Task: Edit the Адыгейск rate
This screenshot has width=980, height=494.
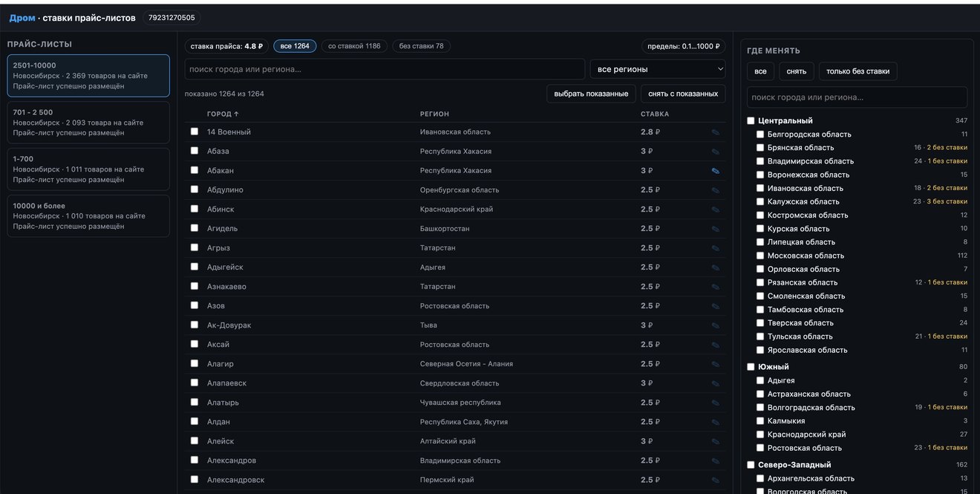Action: (716, 267)
